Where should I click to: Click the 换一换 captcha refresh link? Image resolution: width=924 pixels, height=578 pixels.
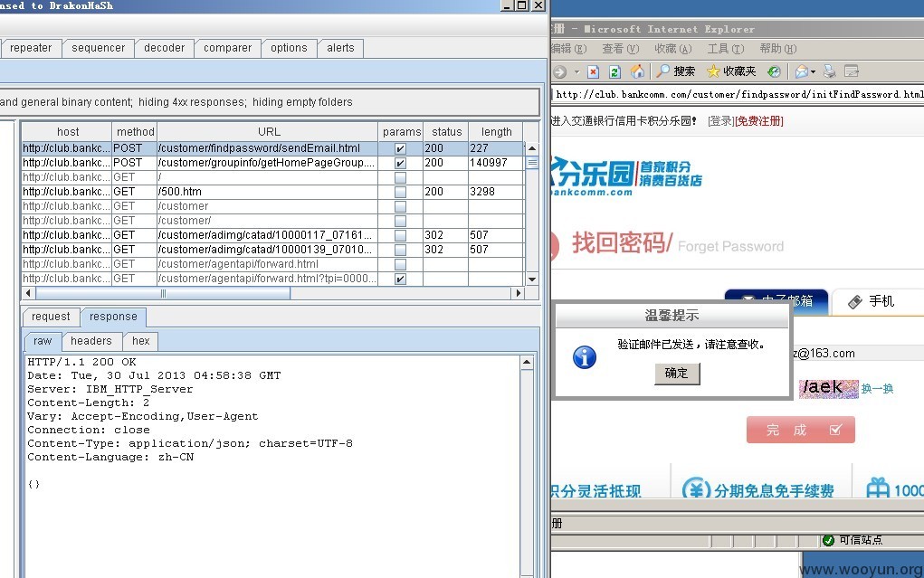pyautogui.click(x=878, y=389)
